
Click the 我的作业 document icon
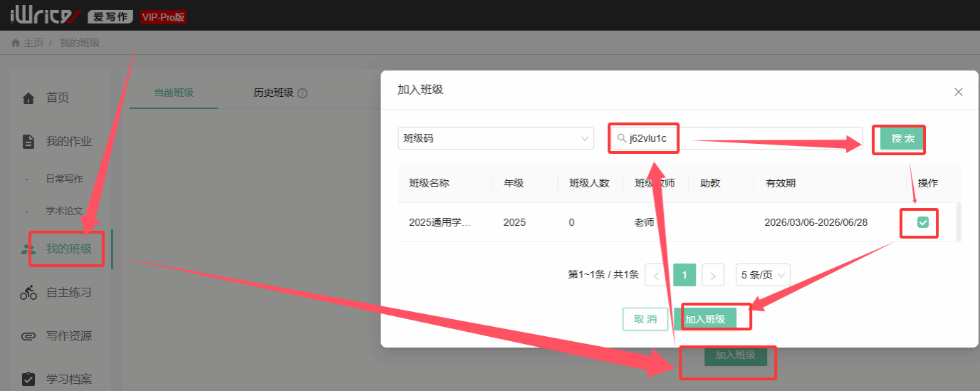[28, 142]
